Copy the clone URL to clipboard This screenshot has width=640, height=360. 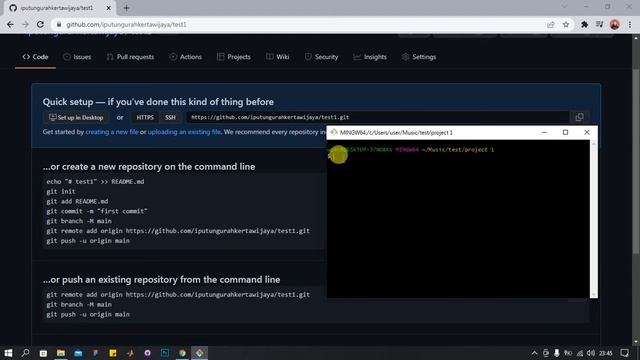tap(579, 118)
